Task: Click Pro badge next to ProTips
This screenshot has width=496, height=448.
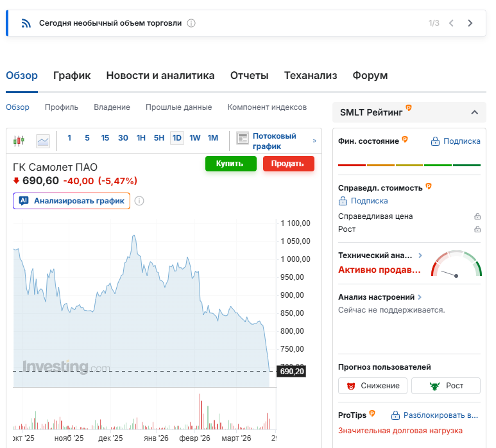Action: tap(372, 413)
